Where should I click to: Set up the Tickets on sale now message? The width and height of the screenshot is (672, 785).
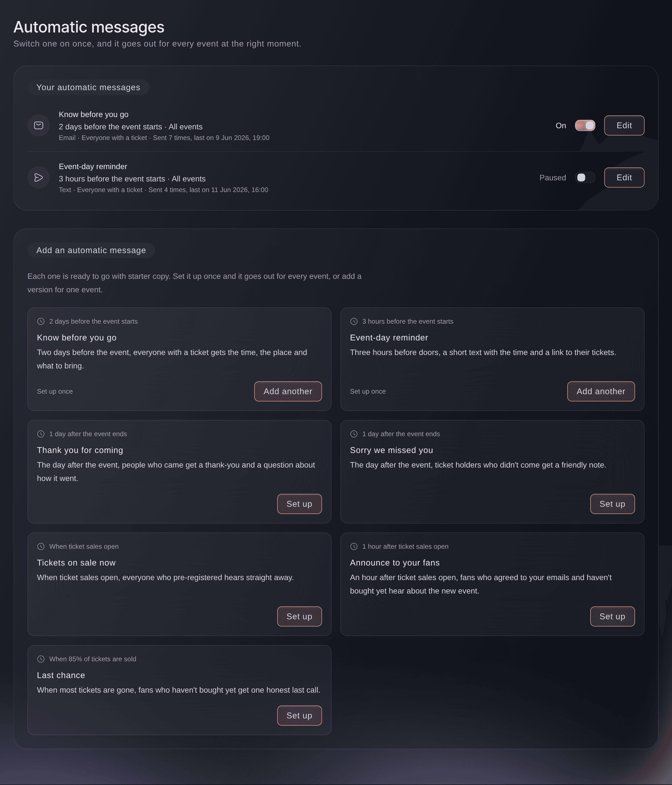pos(299,616)
